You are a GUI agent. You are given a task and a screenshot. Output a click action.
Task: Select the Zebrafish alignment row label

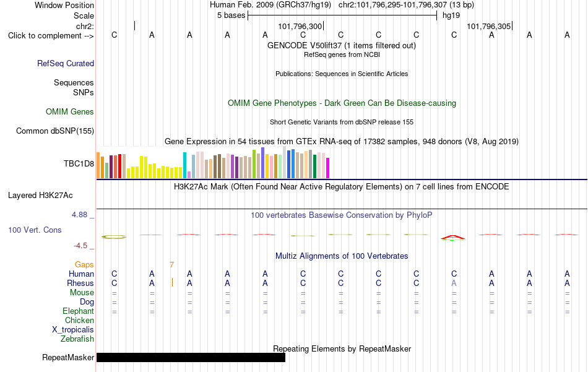point(77,339)
